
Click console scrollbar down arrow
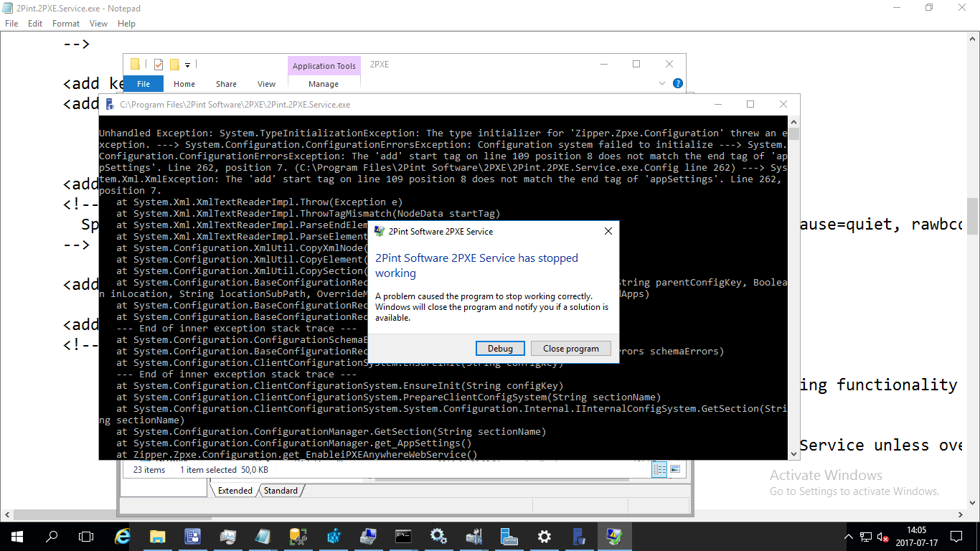[793, 453]
